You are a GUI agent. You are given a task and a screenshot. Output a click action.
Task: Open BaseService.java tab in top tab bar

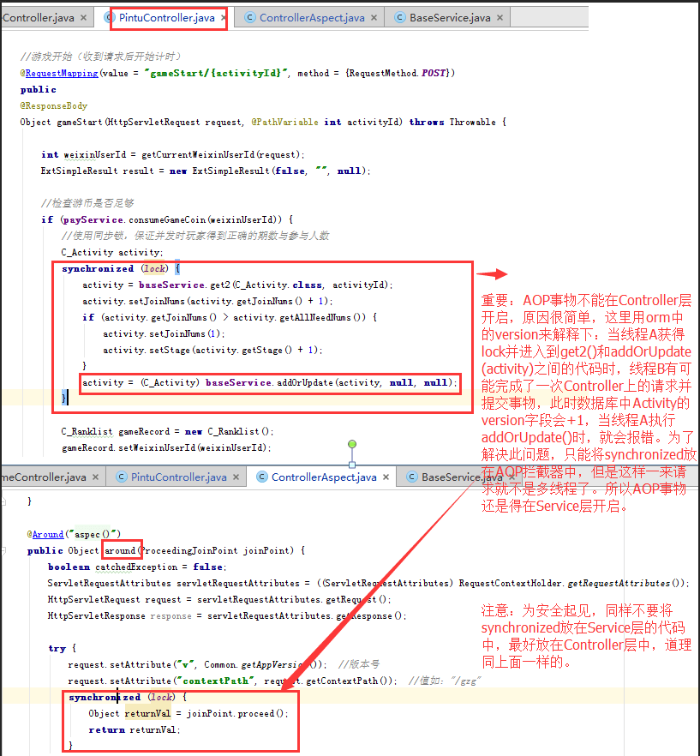point(450,18)
